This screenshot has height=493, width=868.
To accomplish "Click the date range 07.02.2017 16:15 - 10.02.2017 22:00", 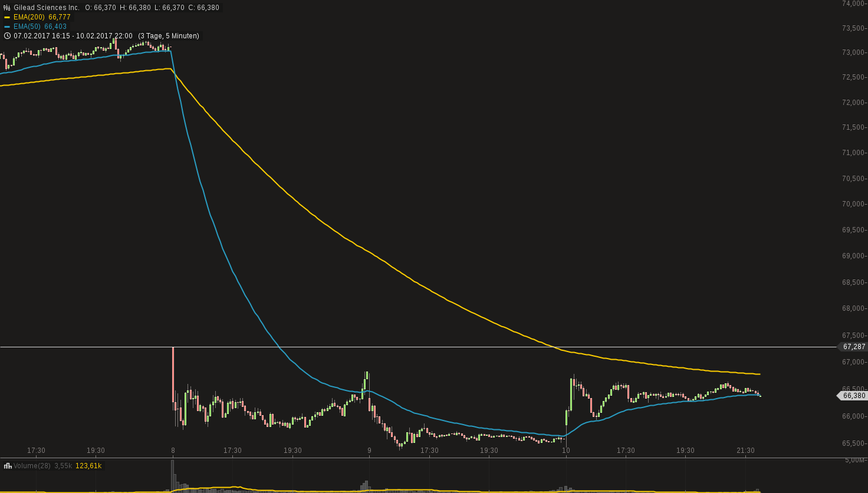I will (x=73, y=36).
